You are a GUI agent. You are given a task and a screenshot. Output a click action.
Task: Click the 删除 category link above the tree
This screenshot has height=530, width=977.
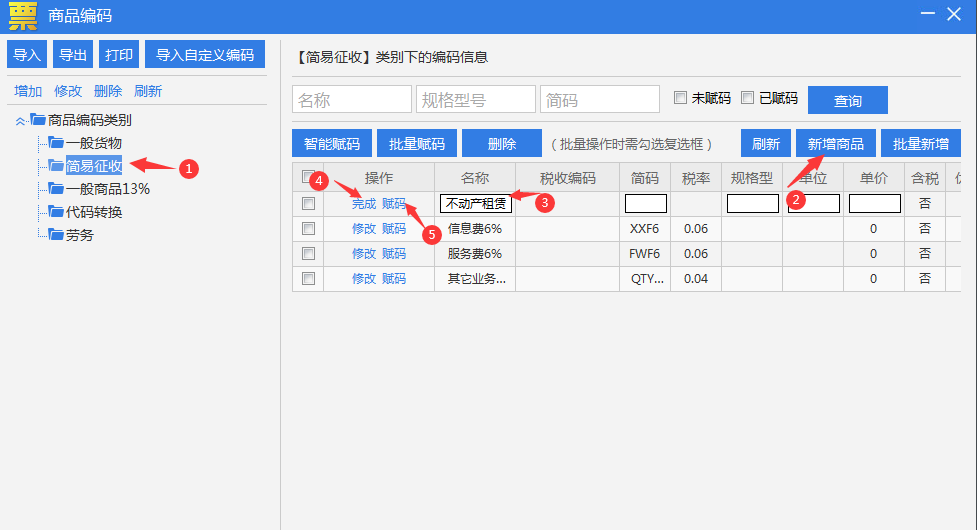tap(107, 91)
